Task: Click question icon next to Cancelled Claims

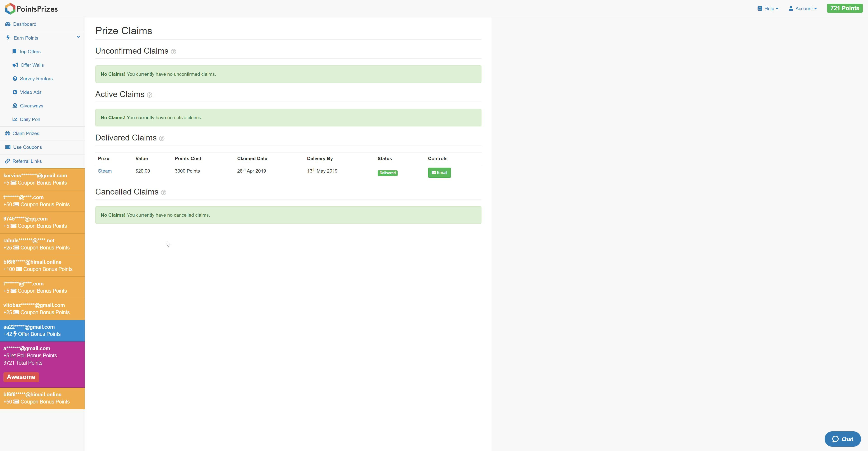Action: pyautogui.click(x=163, y=192)
